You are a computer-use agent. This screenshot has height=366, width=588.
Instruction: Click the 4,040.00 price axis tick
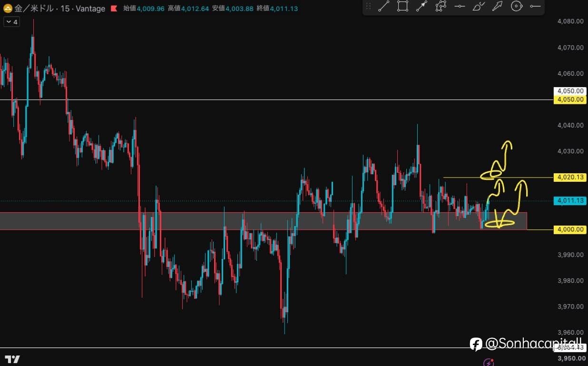click(570, 125)
